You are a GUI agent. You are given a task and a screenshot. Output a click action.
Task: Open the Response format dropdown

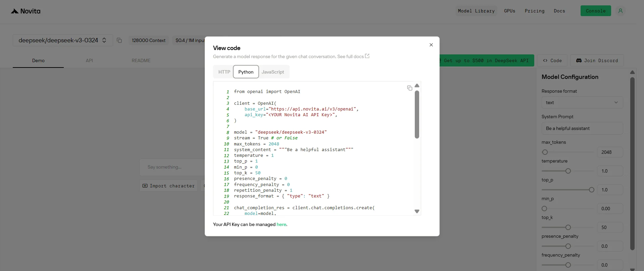pos(582,102)
